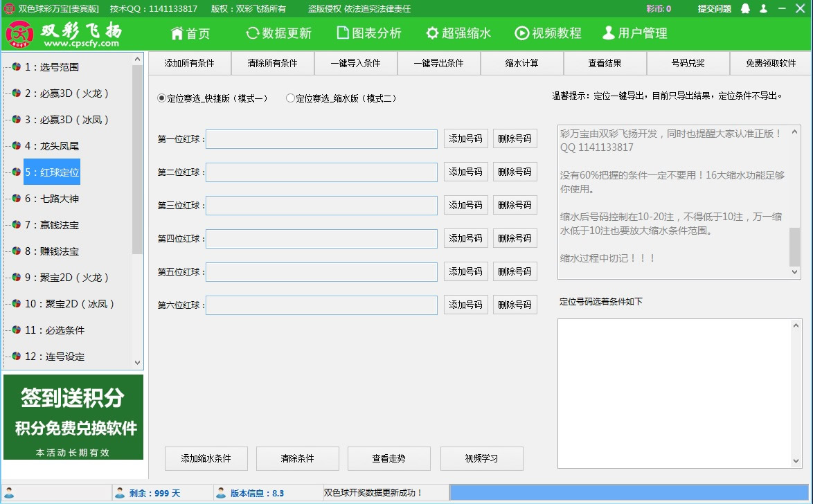Select sidebar item 7：赢钱法宝
This screenshot has width=813, height=504.
51,224
